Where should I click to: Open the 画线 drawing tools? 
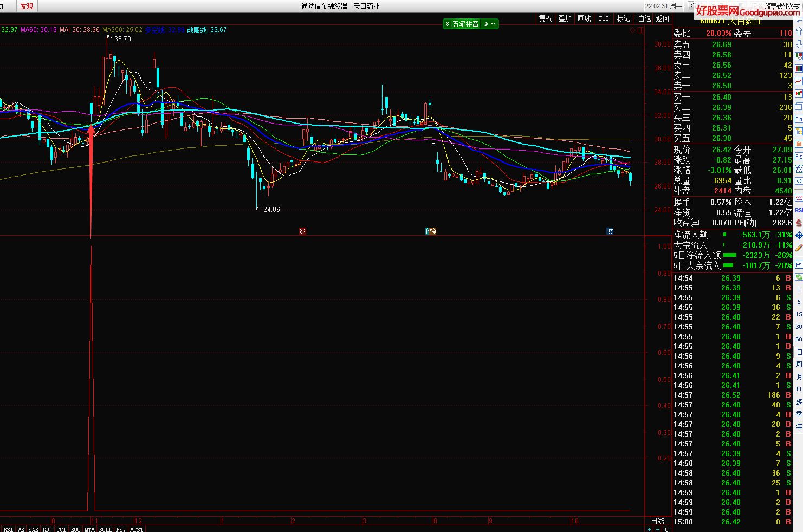(x=584, y=18)
